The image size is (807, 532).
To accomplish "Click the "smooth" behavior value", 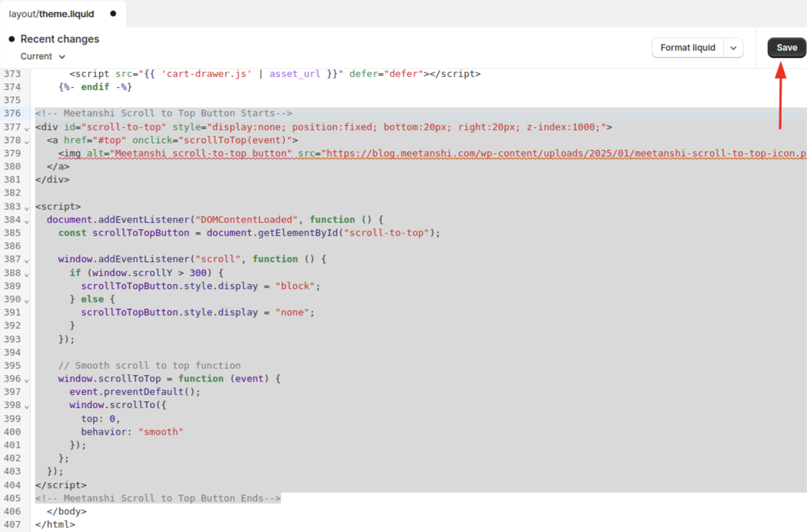I will tap(161, 432).
